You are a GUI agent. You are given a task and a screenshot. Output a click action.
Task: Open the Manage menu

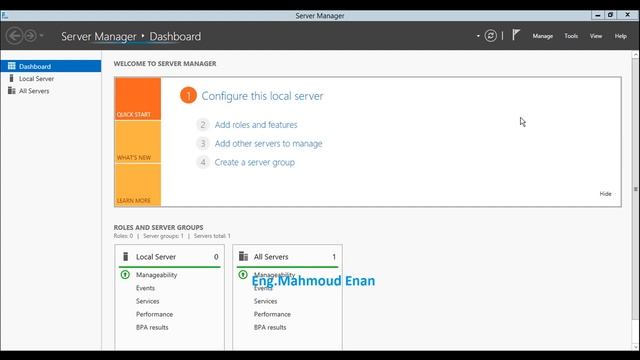pos(542,36)
